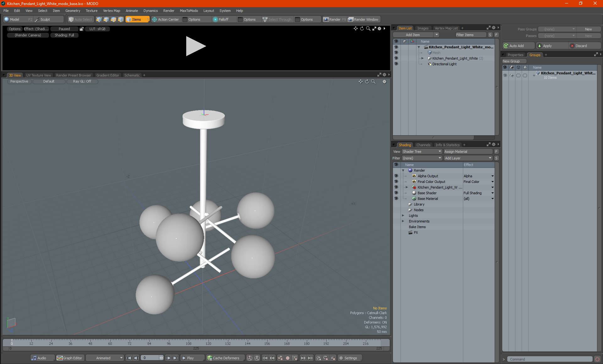
Task: Expand the Lights tree entry
Action: pyautogui.click(x=403, y=216)
